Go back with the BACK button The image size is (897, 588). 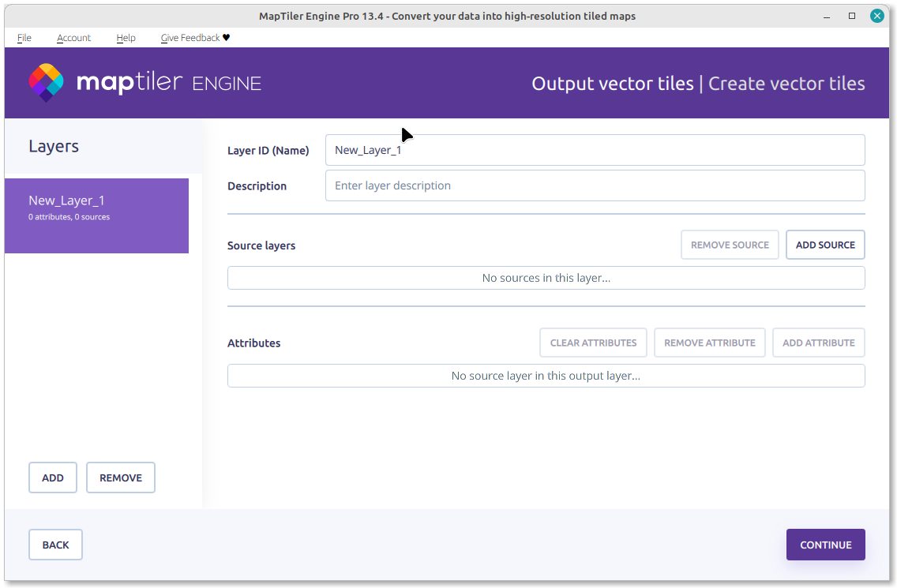(55, 545)
